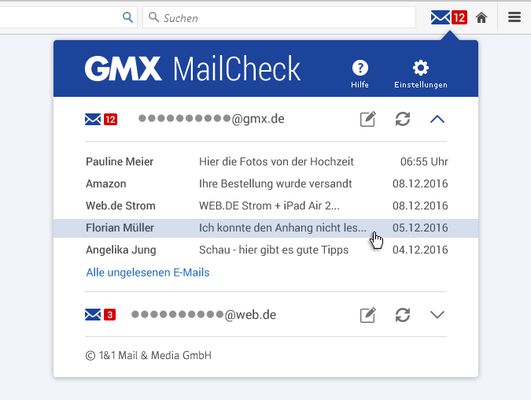Screen dimensions: 531x400
Task: Open Amazon's Ihre Bestellung wurde versandt mail
Action: coord(267,184)
